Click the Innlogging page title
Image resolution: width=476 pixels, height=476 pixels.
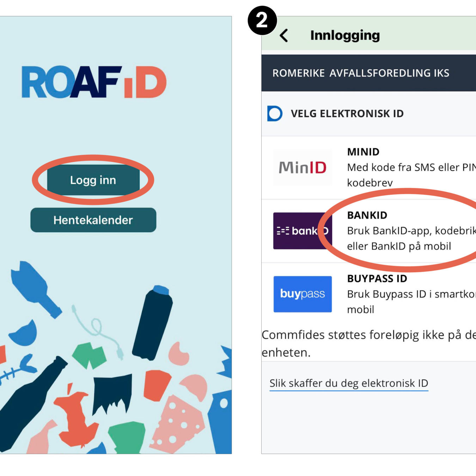pos(345,35)
